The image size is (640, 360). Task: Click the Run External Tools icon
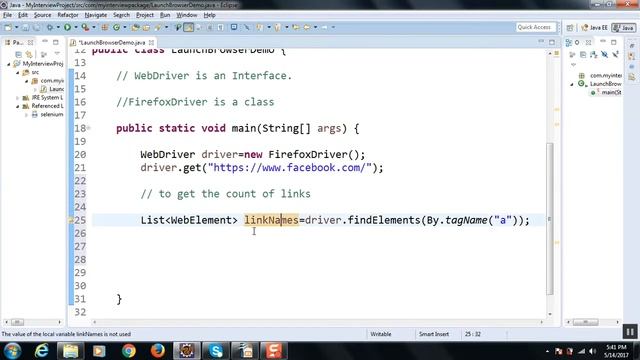[x=85, y=27]
